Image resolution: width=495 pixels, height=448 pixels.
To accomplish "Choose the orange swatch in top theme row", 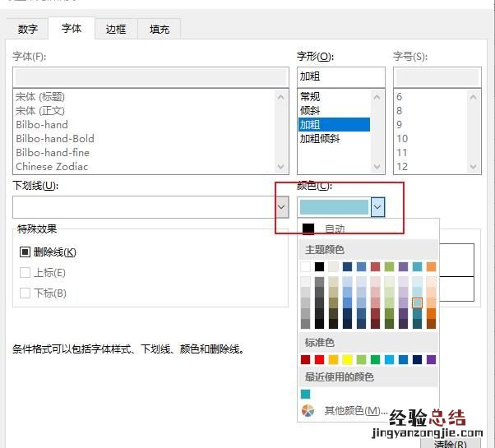I will pyautogui.click(x=431, y=266).
